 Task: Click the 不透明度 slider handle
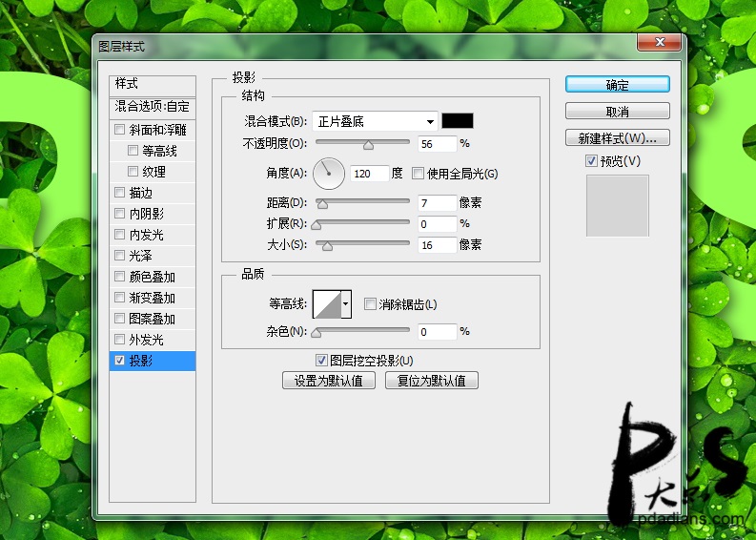click(x=368, y=145)
